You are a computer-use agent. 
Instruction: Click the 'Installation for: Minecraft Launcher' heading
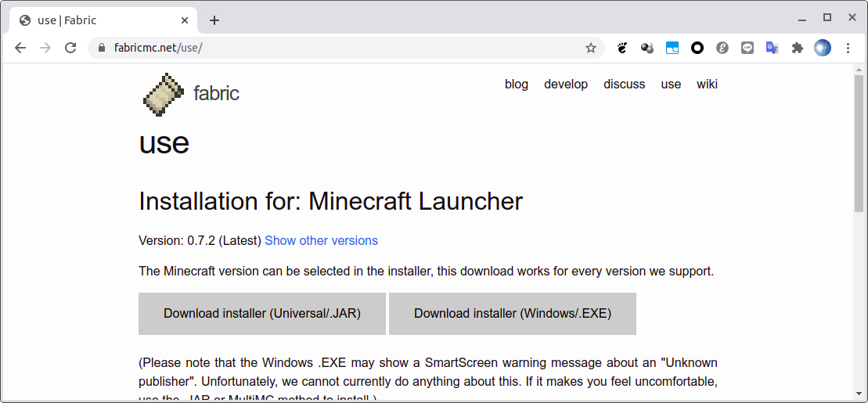coord(330,201)
